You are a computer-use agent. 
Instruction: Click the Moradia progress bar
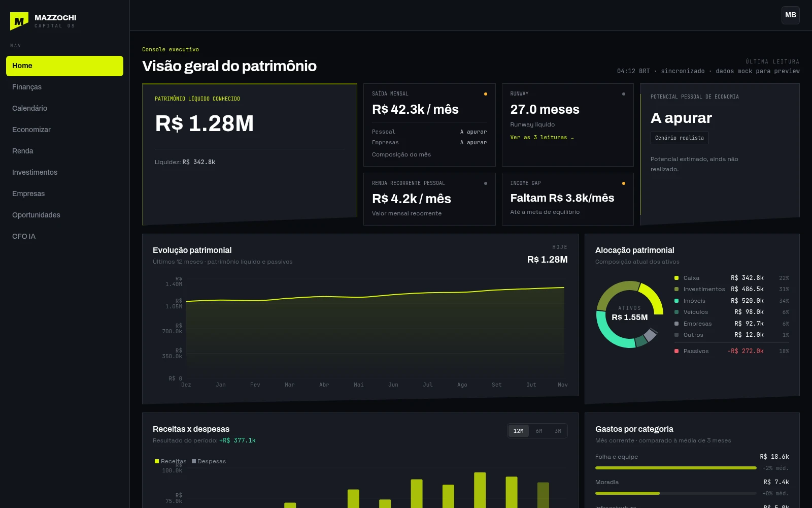(x=676, y=493)
